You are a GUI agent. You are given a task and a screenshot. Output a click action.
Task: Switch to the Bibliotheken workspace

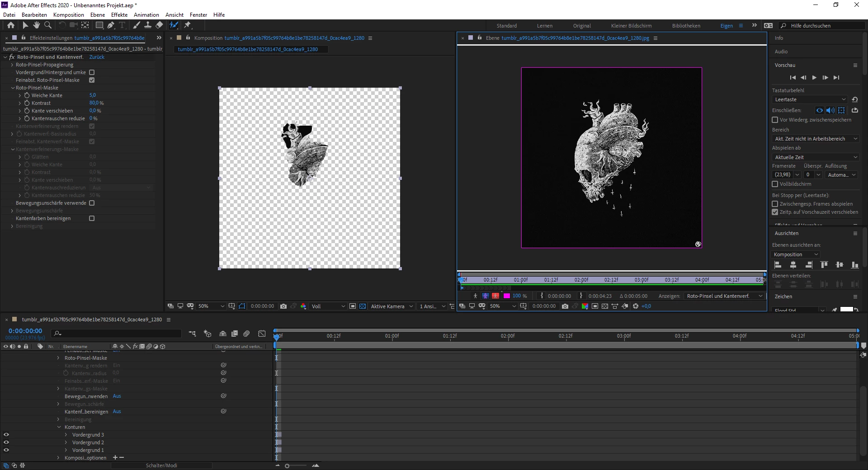pos(686,26)
